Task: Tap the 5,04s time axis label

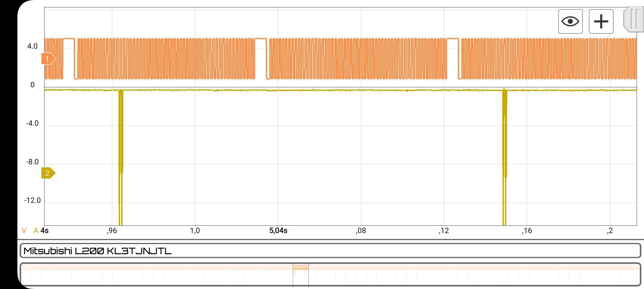Action: (278, 231)
